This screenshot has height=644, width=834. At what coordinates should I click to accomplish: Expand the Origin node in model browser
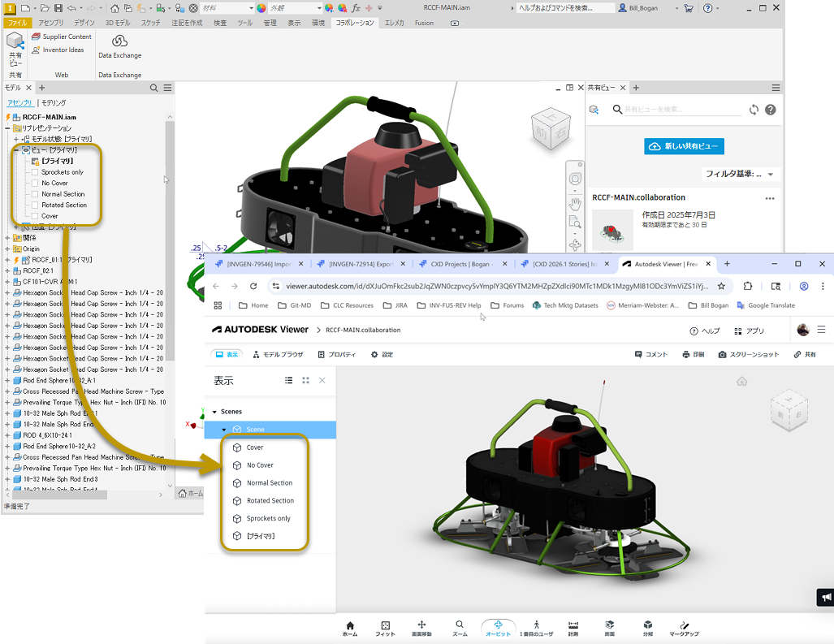click(7, 249)
